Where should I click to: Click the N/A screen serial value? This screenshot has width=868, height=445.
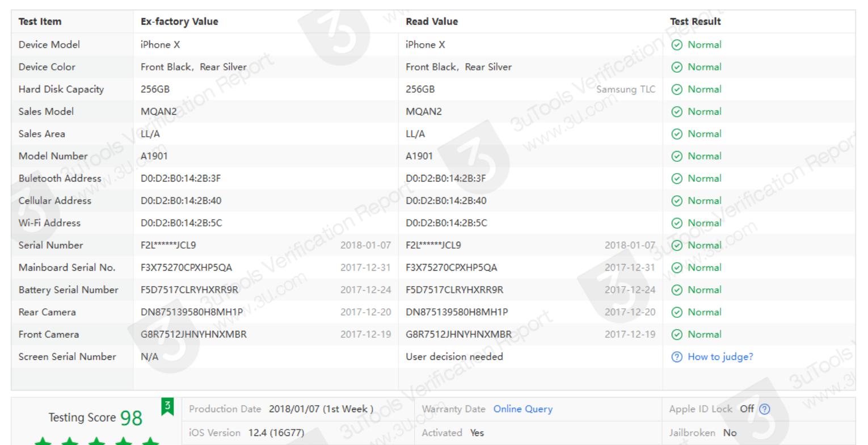[150, 356]
